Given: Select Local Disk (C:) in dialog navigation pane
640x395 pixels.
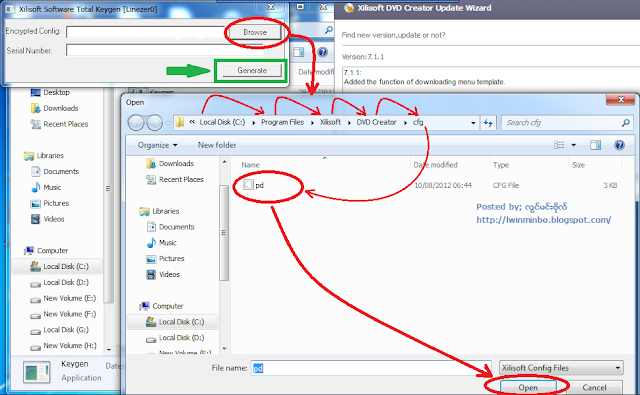Looking at the screenshot, I should tap(175, 322).
